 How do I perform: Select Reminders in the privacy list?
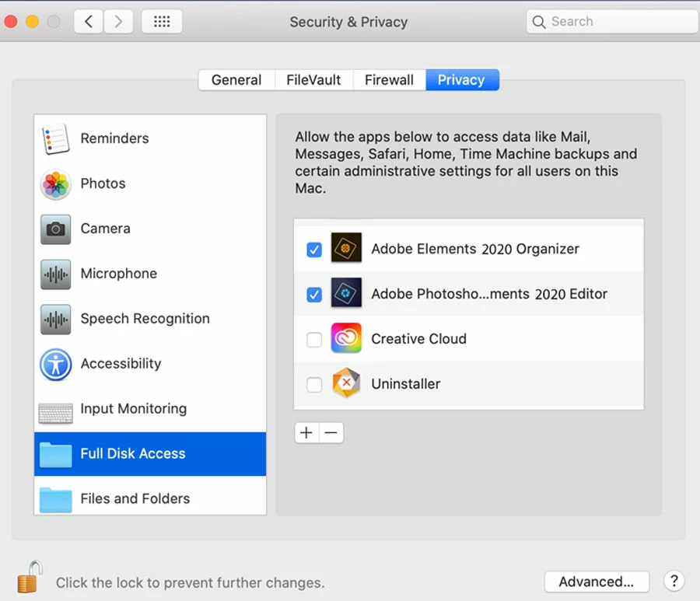pos(150,138)
